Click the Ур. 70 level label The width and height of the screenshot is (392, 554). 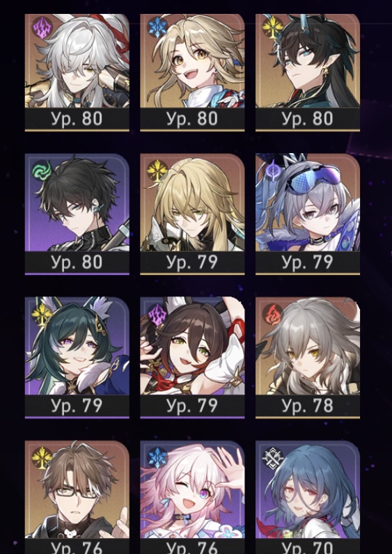click(308, 547)
